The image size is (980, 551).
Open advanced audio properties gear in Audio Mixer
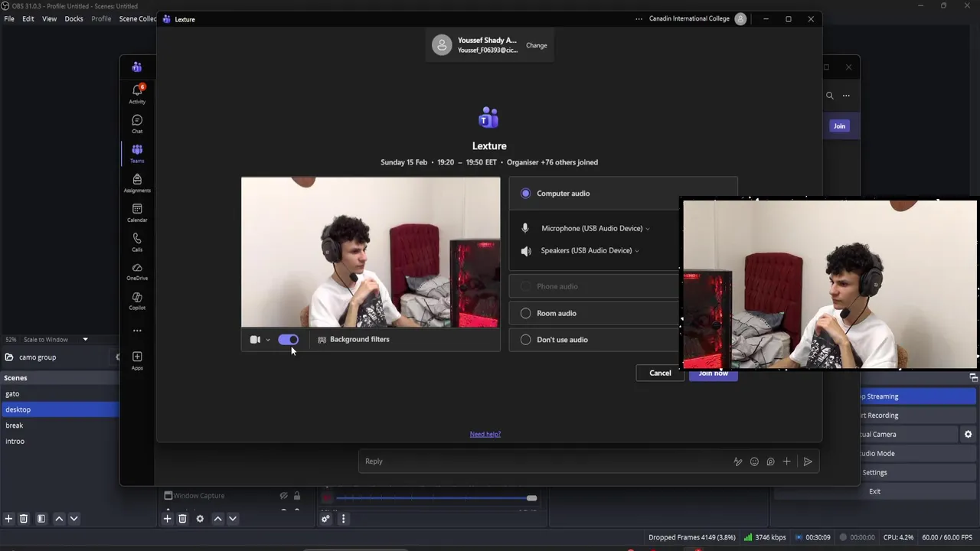[x=325, y=519]
